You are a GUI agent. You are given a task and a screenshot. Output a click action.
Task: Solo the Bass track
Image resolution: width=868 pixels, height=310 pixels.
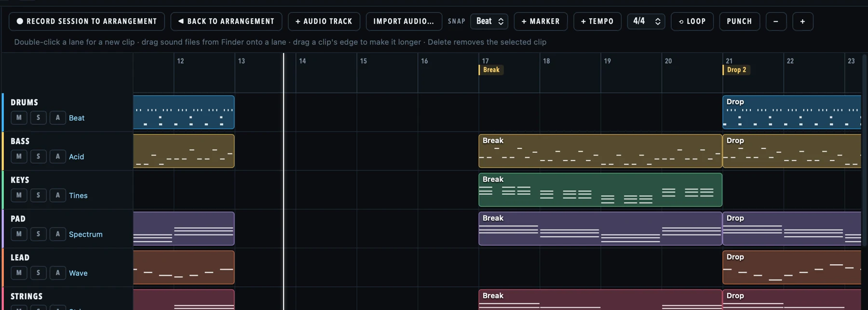tap(38, 156)
